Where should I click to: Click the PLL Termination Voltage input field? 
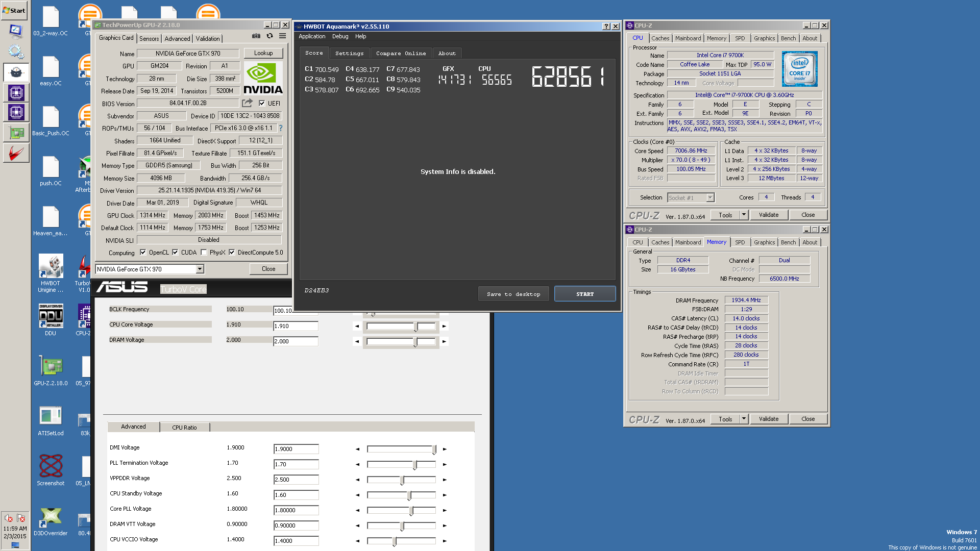pos(296,464)
